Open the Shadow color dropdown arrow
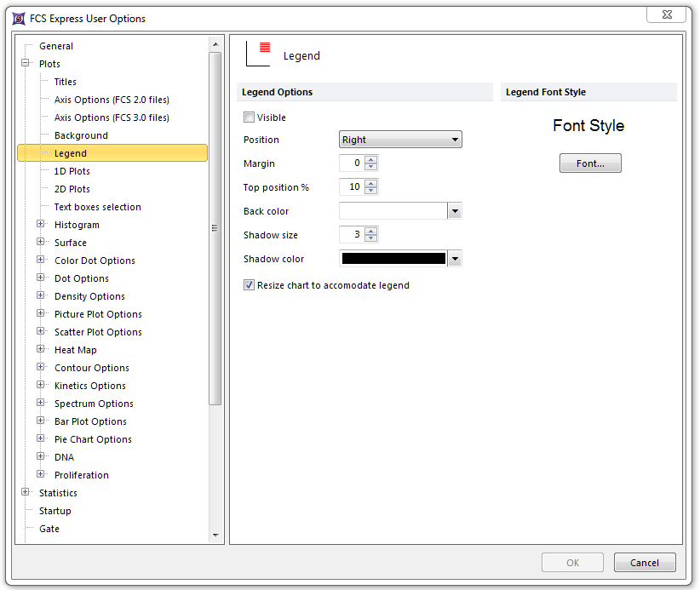The image size is (700, 590). 455,259
